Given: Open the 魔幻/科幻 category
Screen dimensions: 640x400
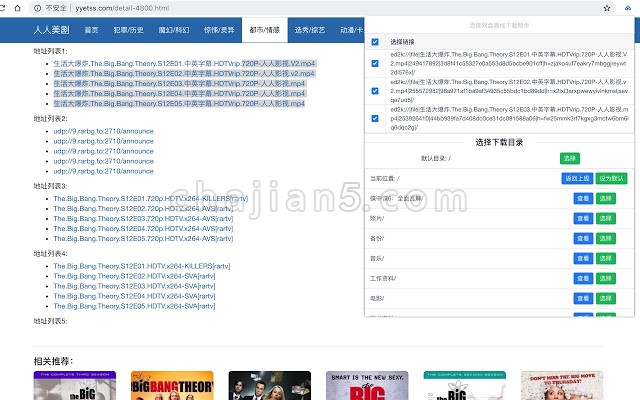Looking at the screenshot, I should tap(174, 30).
